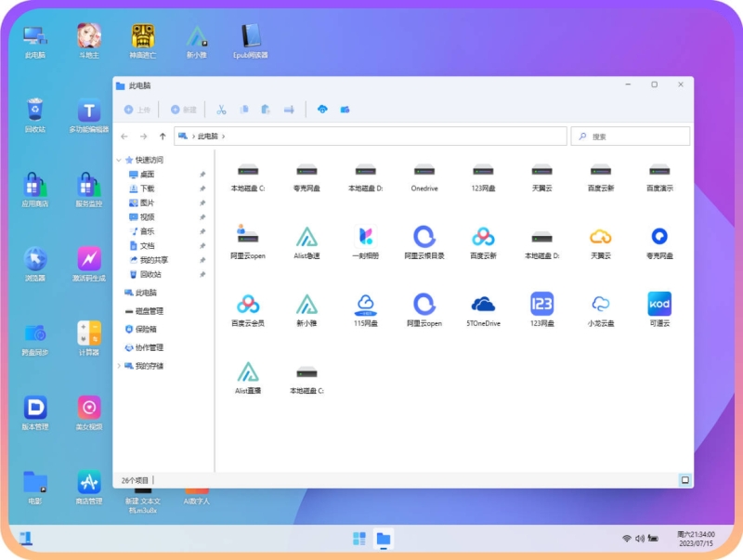
Task: Click the taskbar clock showing 2023/07/15
Action: pyautogui.click(x=696, y=539)
